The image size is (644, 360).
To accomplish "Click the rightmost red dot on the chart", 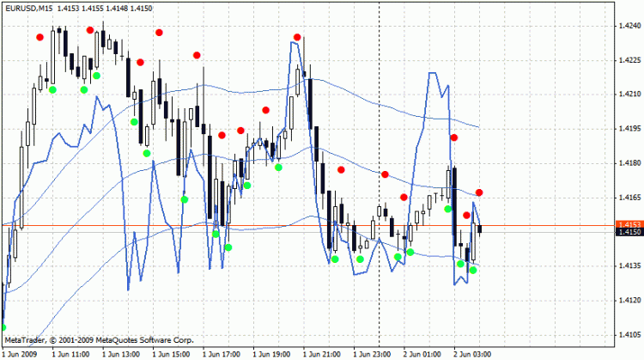I will pyautogui.click(x=479, y=192).
